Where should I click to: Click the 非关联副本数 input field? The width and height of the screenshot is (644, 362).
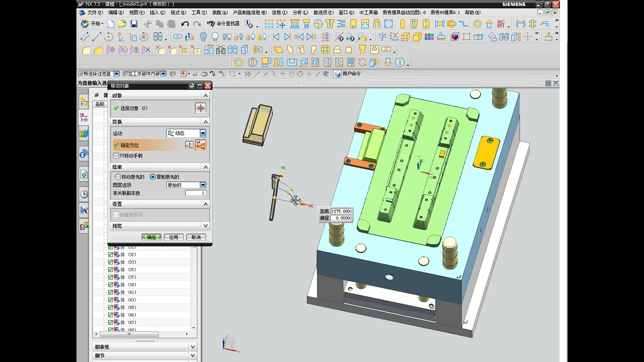pyautogui.click(x=195, y=193)
